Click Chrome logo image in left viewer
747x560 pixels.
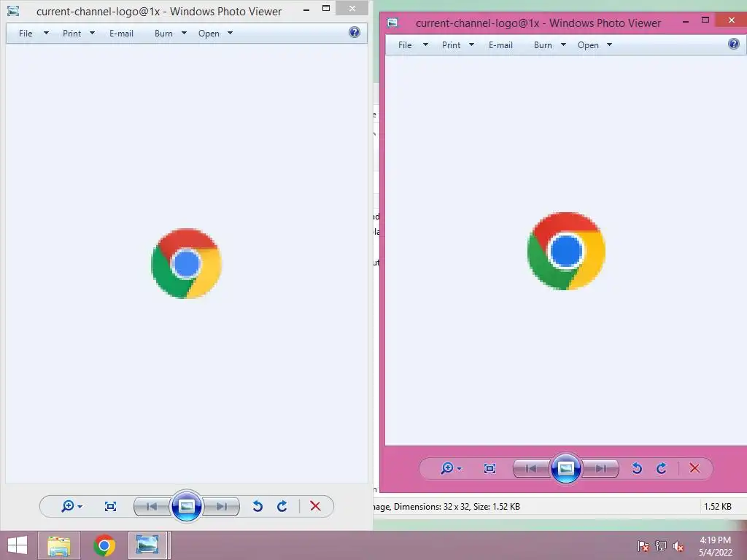[x=186, y=263]
